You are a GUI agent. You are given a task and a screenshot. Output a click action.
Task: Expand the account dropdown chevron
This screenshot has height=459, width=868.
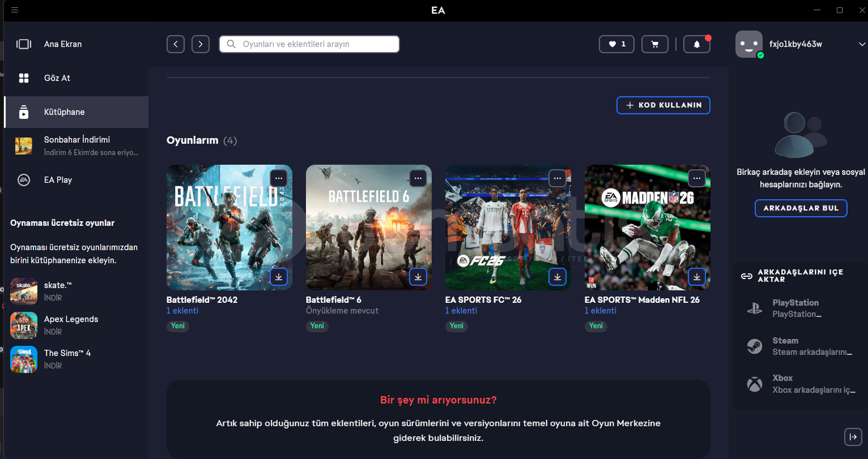(x=862, y=44)
